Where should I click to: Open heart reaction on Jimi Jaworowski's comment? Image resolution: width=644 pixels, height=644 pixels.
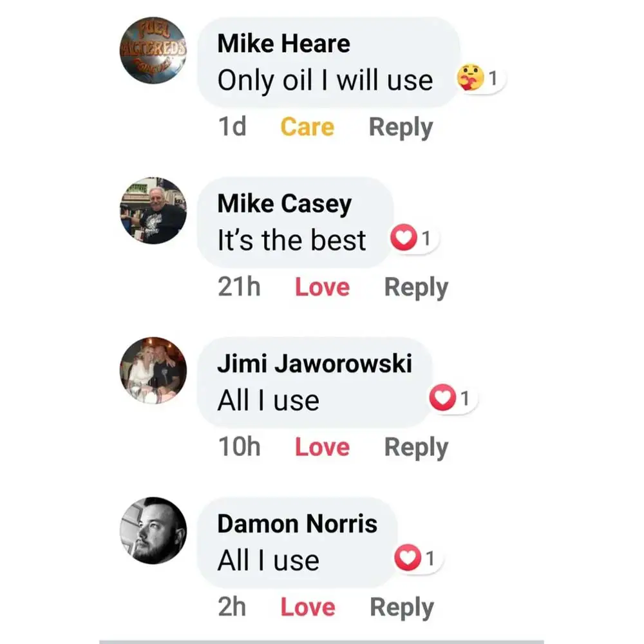(442, 399)
